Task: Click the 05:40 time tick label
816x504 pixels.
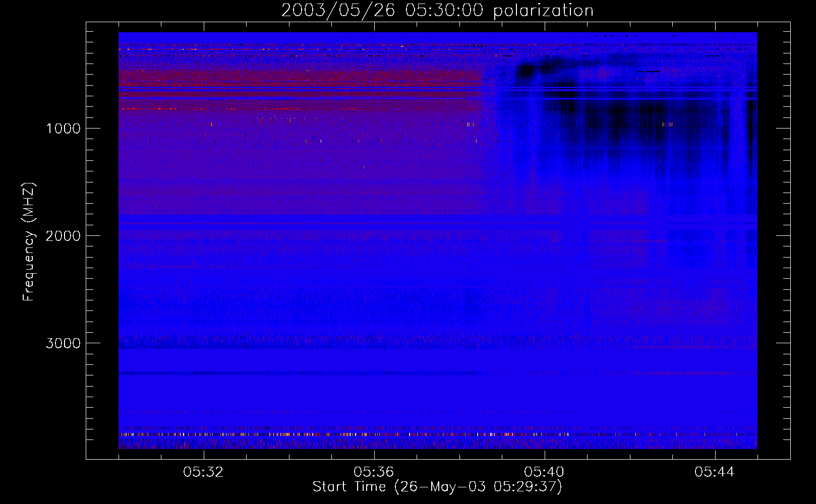Action: click(544, 472)
